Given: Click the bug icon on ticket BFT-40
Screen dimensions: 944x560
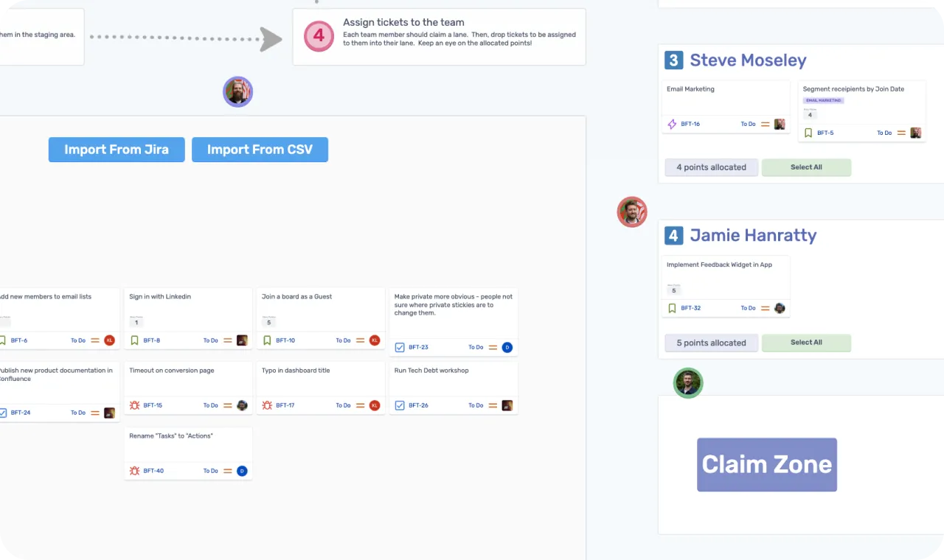Looking at the screenshot, I should point(134,471).
